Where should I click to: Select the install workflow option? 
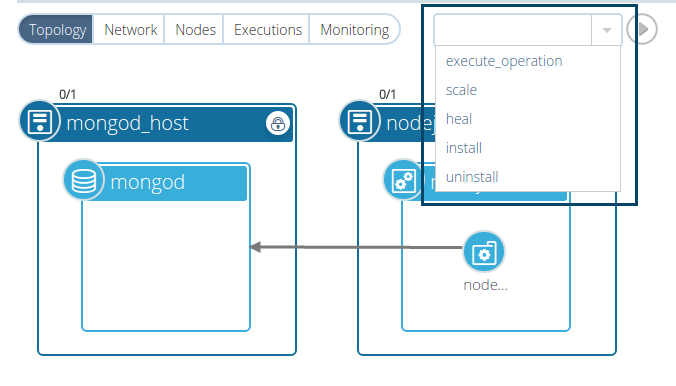[x=464, y=148]
